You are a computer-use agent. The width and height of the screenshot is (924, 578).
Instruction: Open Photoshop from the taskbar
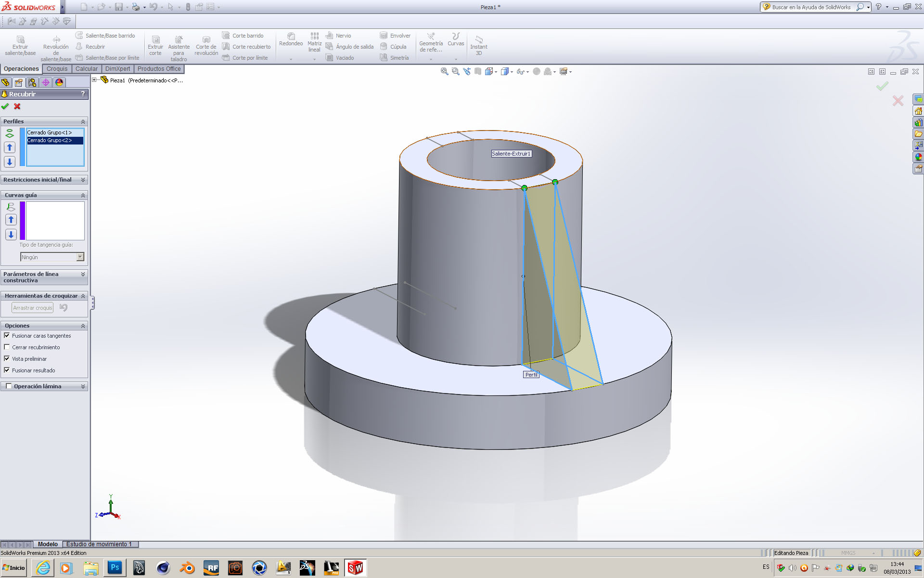click(x=115, y=568)
